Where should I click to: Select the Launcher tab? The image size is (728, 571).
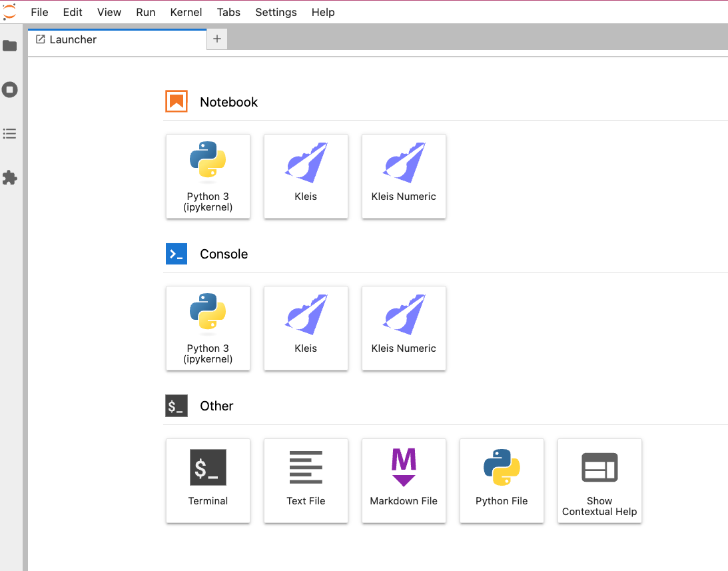(x=73, y=39)
